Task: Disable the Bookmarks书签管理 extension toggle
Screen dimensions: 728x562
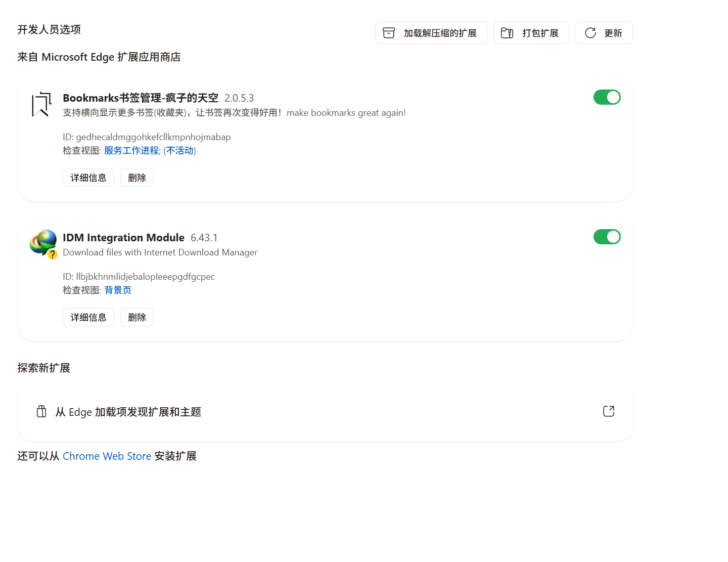Action: coord(607,97)
